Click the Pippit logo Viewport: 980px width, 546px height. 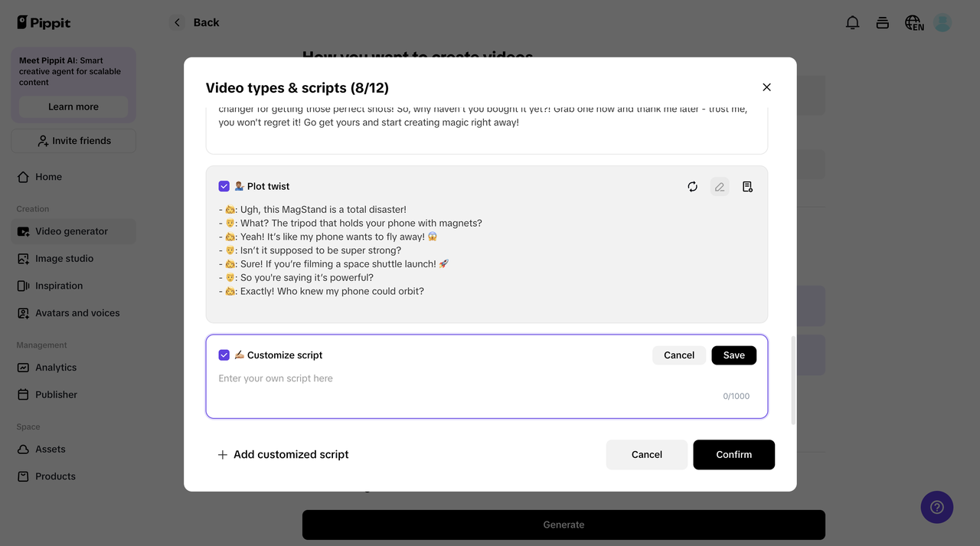click(x=44, y=22)
